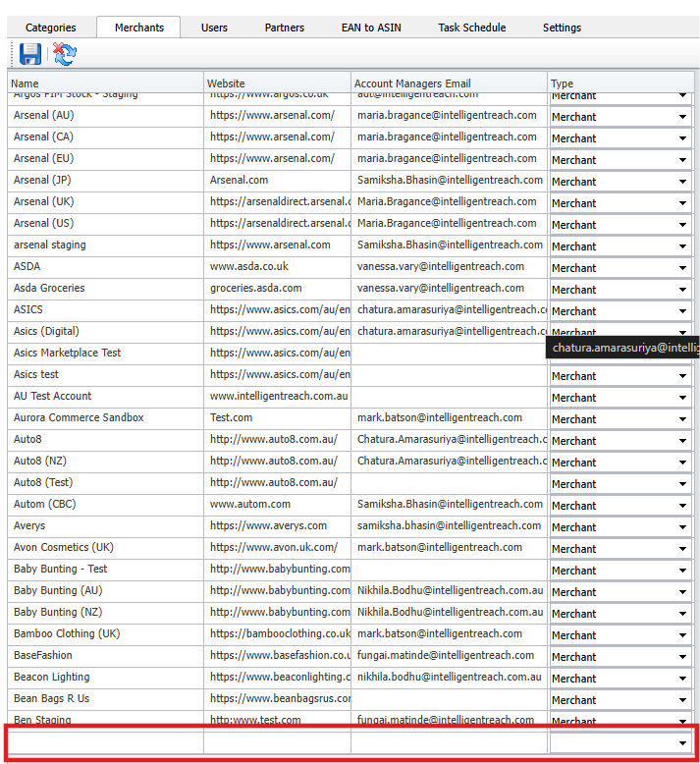Open the Users tab
Viewport: 700px width, 764px height.
[214, 27]
